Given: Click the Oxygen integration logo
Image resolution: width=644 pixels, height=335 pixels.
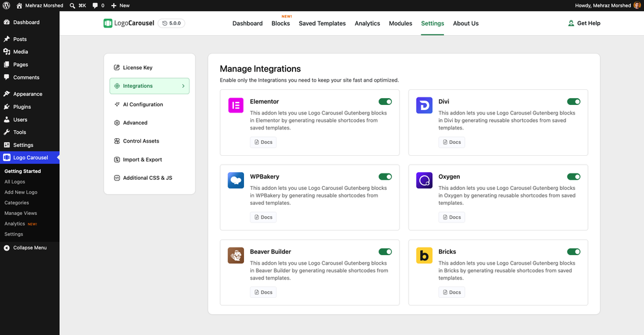Looking at the screenshot, I should tap(425, 180).
